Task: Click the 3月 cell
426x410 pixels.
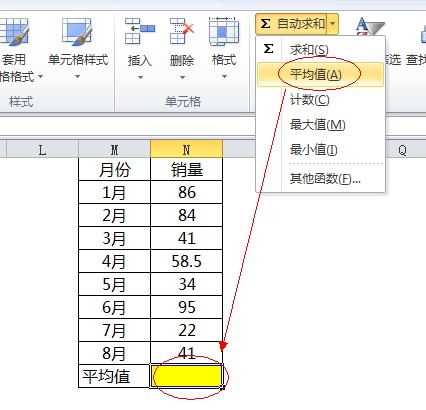Action: tap(114, 238)
